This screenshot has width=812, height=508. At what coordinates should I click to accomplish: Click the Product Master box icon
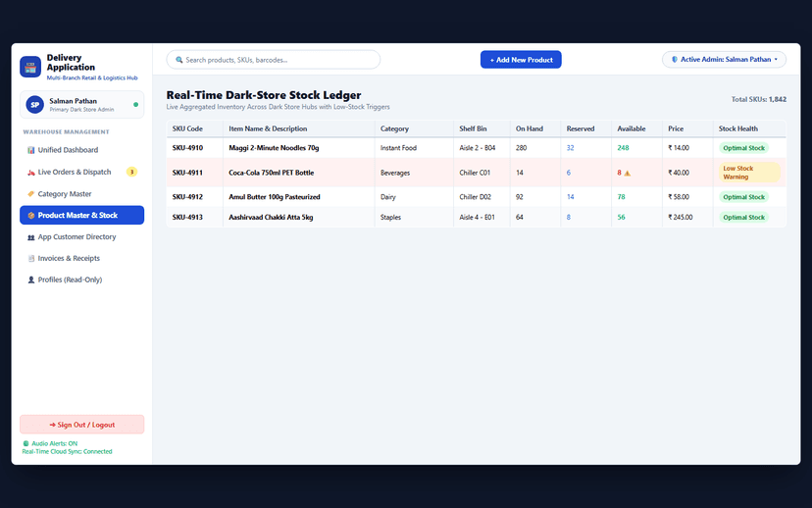pos(31,216)
